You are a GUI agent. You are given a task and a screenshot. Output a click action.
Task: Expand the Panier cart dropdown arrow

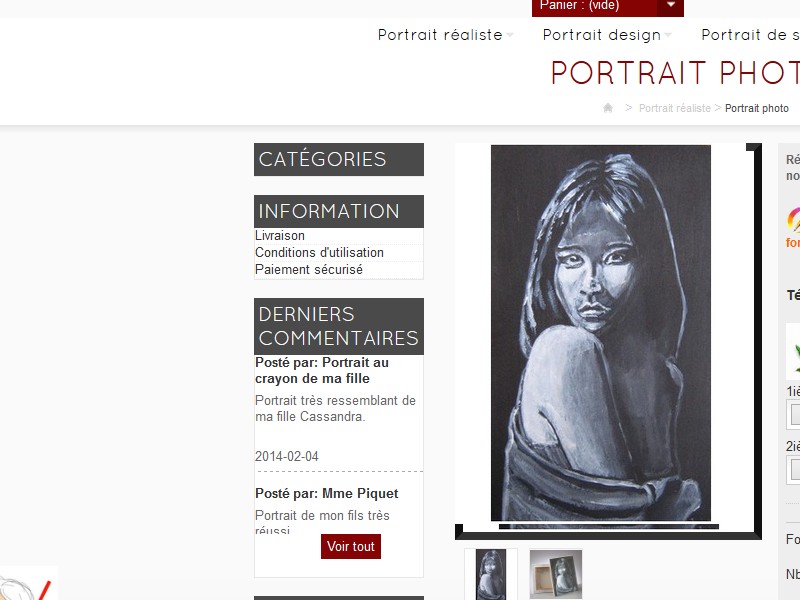(x=671, y=5)
